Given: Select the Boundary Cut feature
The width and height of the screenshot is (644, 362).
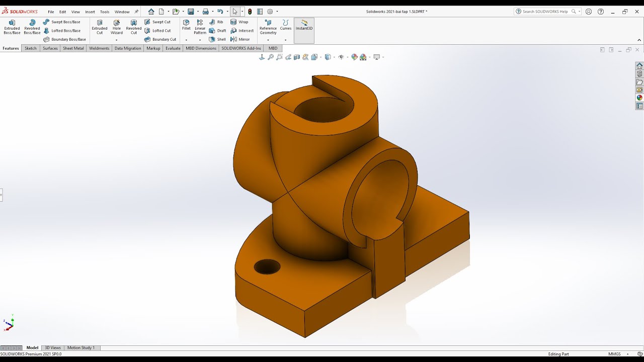Looking at the screenshot, I should 160,39.
